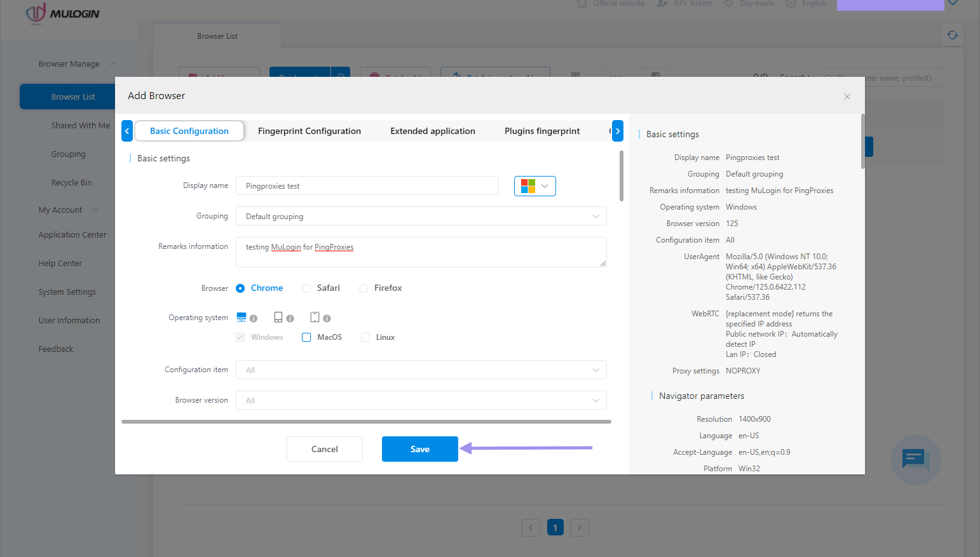Enable the Linux checkbox

coord(365,337)
